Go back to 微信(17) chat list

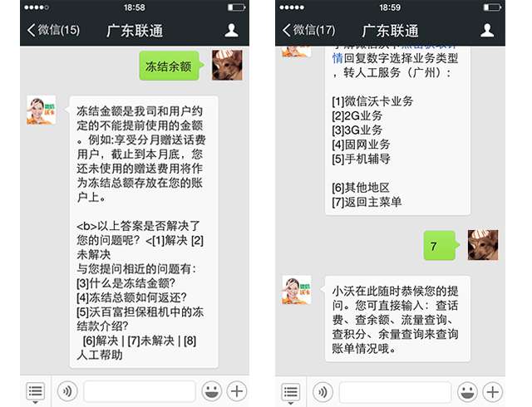(308, 30)
